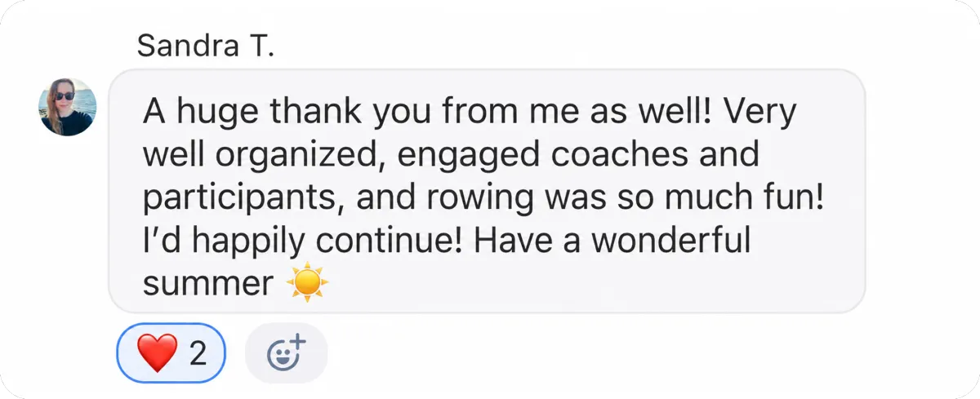
Task: Click Sandra T.'s profile picture
Action: [x=68, y=107]
